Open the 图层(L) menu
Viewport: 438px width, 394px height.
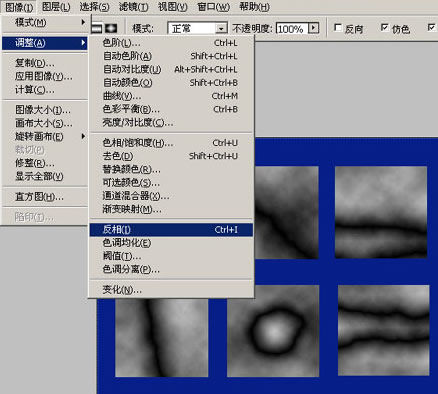[x=56, y=7]
